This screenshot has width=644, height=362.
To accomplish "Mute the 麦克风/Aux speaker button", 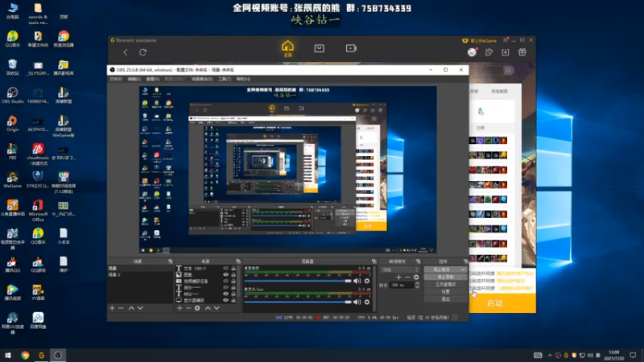I will click(x=357, y=302).
